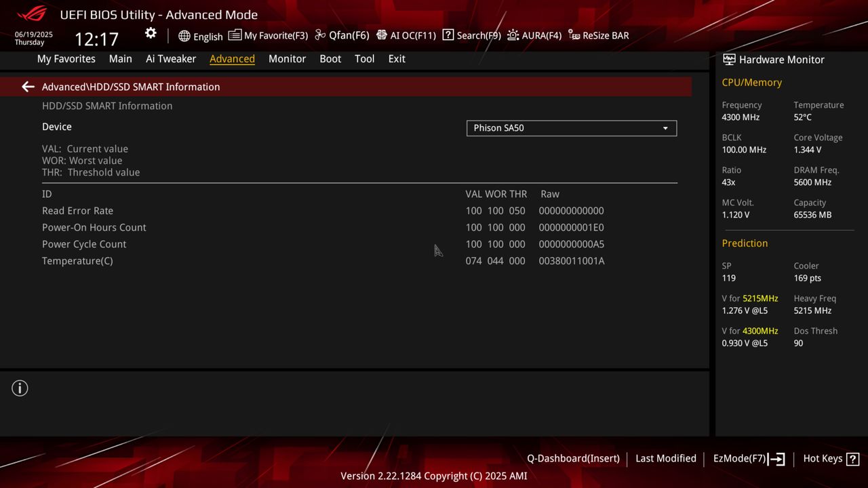Open Q-Dashboard
This screenshot has width=868, height=488.
pos(573,458)
